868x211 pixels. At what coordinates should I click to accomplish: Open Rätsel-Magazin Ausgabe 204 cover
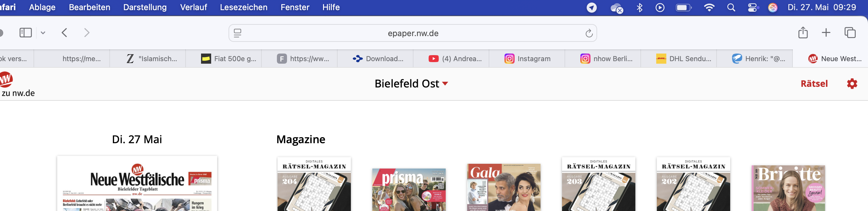tap(314, 184)
